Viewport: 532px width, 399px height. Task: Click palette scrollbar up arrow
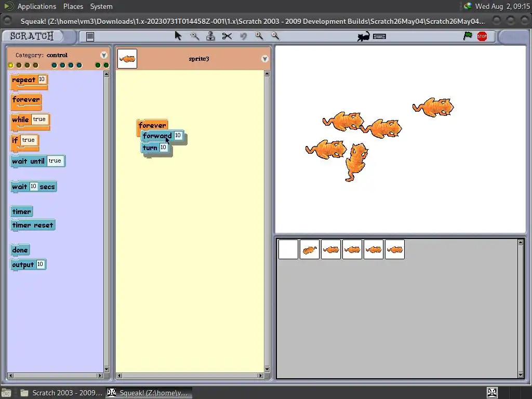(107, 74)
